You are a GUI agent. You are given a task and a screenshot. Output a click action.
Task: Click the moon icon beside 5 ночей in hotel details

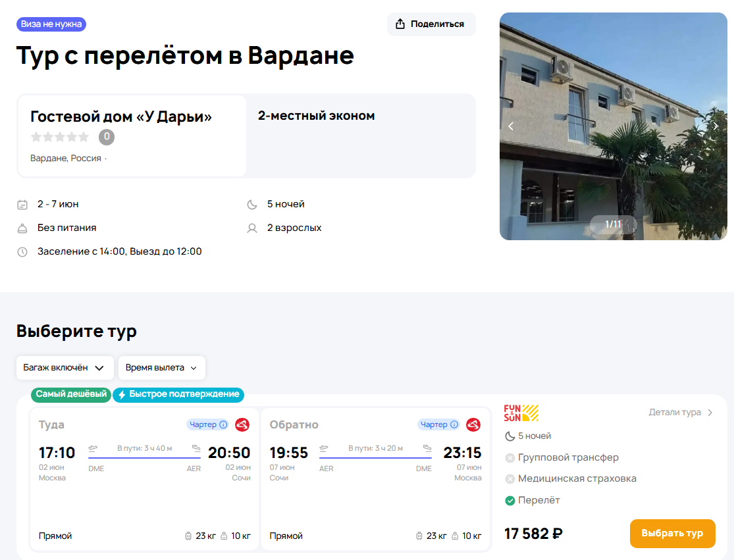[x=252, y=205]
